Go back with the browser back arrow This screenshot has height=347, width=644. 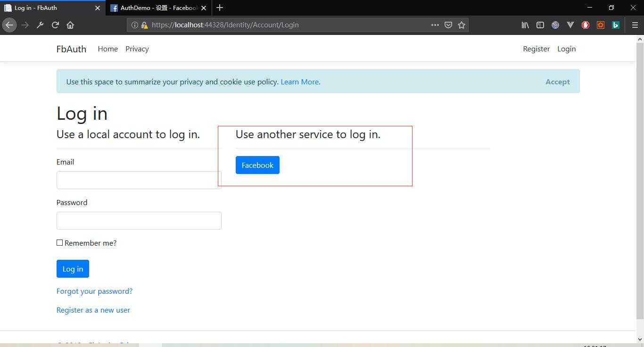click(9, 25)
